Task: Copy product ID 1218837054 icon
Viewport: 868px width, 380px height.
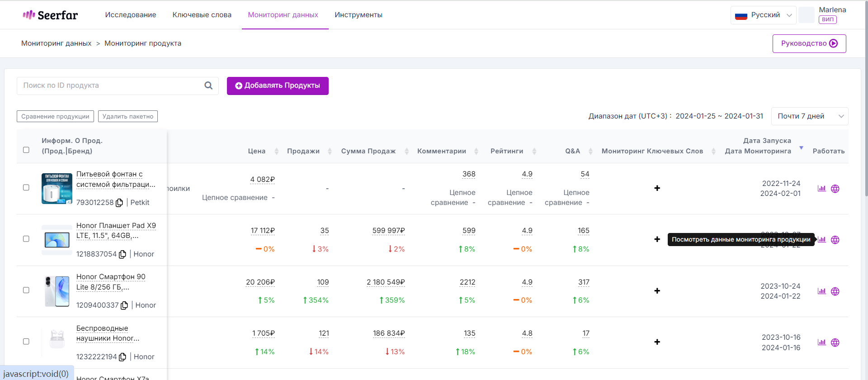Action: 123,254
